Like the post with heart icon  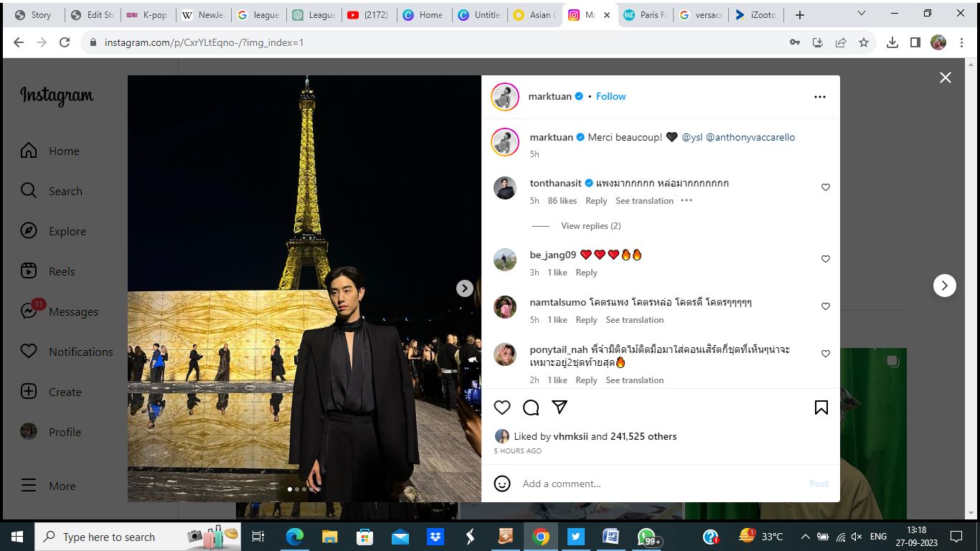point(502,408)
